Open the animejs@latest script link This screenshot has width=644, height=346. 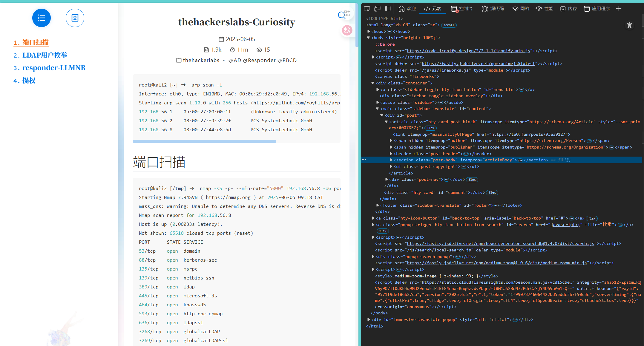tap(478, 64)
